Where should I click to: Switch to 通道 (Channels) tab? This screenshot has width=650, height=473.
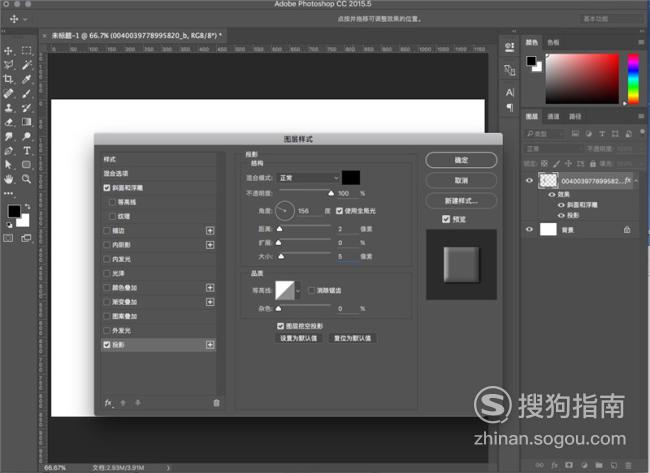[553, 116]
